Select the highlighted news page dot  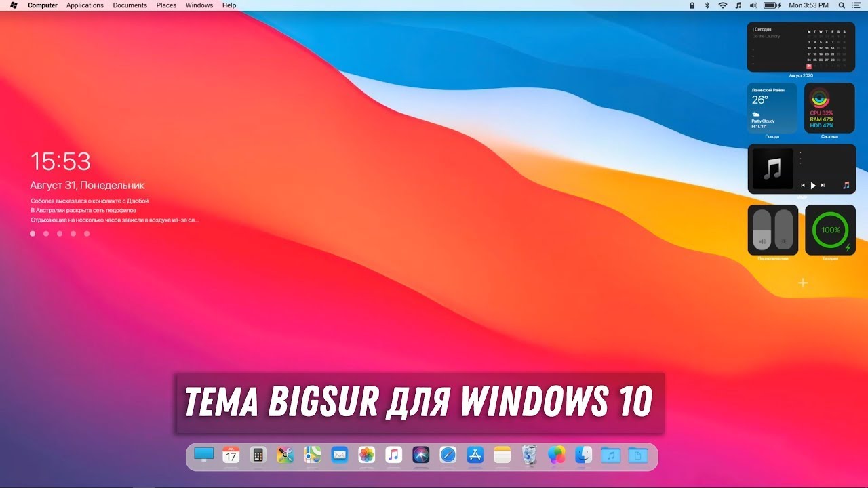click(33, 233)
